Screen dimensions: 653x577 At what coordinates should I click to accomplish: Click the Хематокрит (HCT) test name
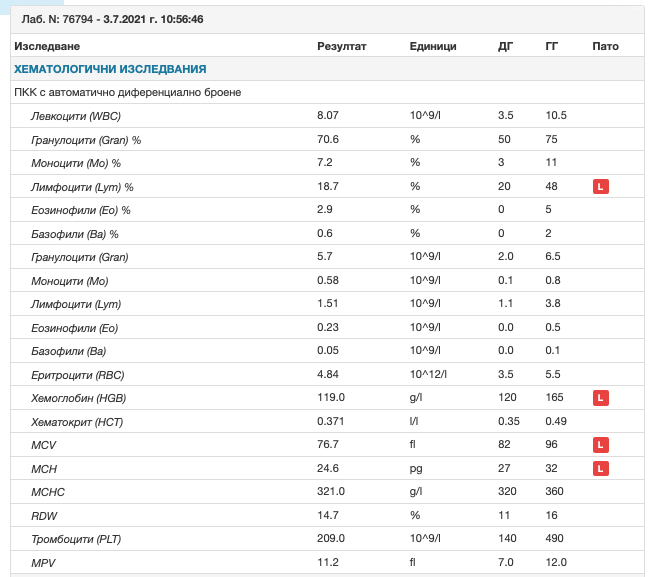pyautogui.click(x=77, y=421)
